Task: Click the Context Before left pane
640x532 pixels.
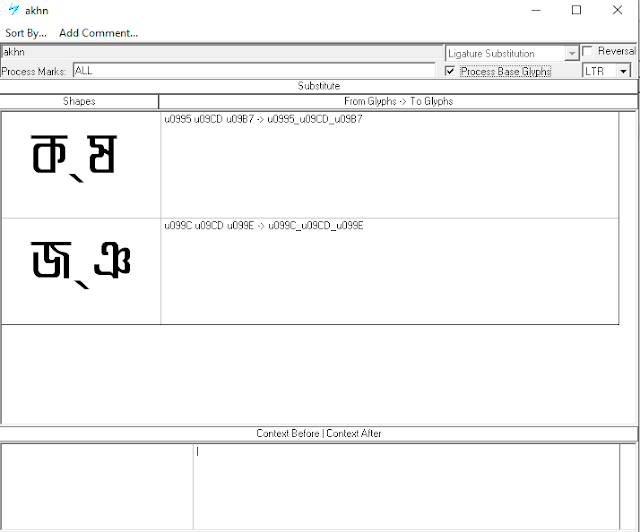Action: tap(97, 487)
